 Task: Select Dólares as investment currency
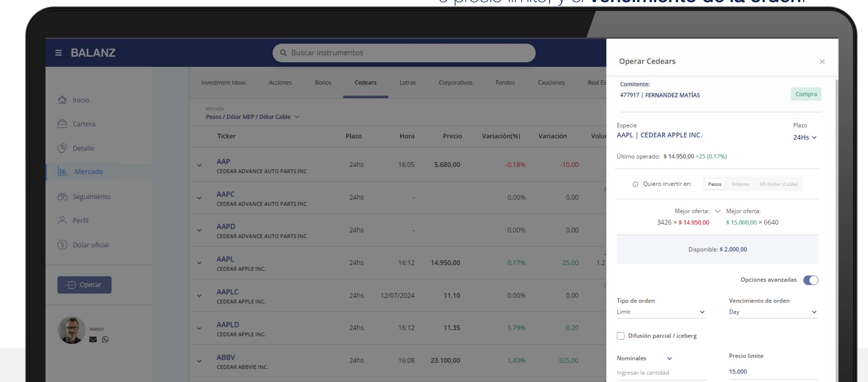740,184
